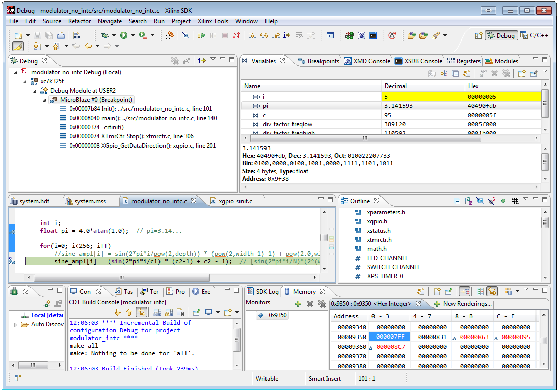Click the binary 010 file icon

(x=76, y=35)
